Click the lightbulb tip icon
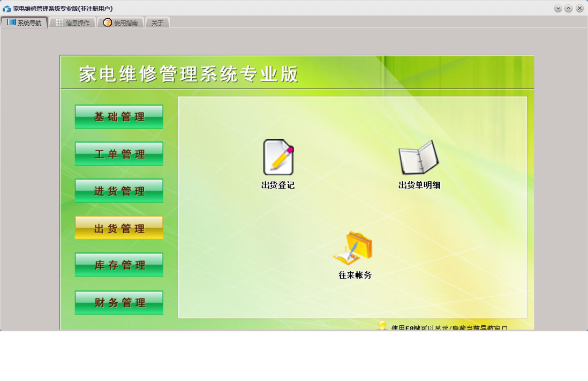 tap(382, 325)
